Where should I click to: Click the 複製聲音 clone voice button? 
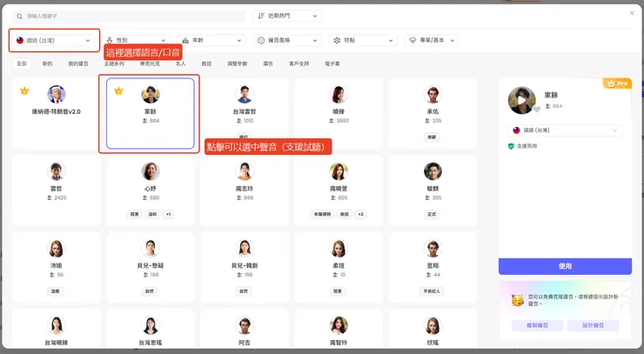(x=537, y=325)
